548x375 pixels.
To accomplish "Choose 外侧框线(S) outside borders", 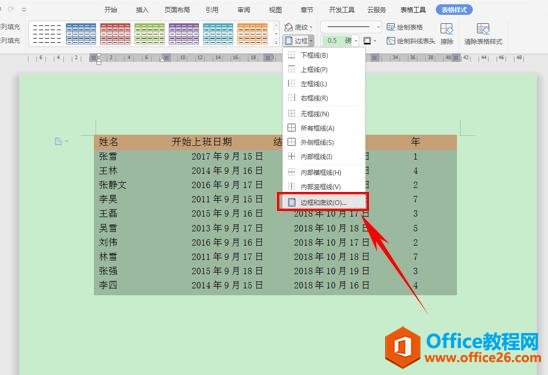I will [324, 142].
